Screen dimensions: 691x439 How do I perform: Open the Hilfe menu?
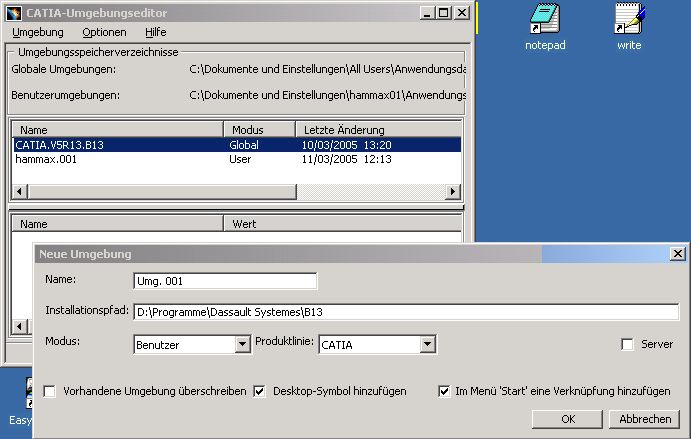[x=156, y=32]
